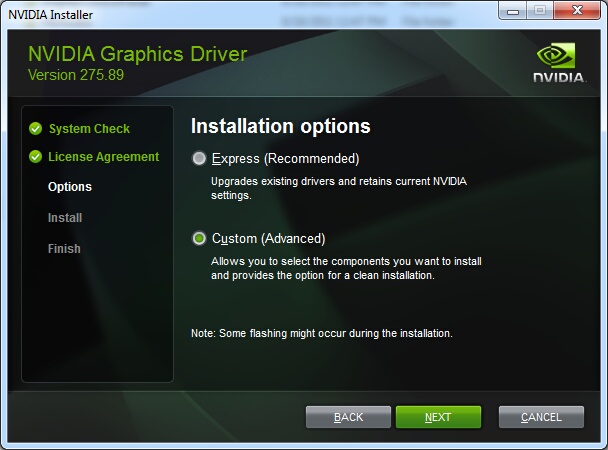608x450 pixels.
Task: Click the NEXT button
Action: click(x=439, y=417)
